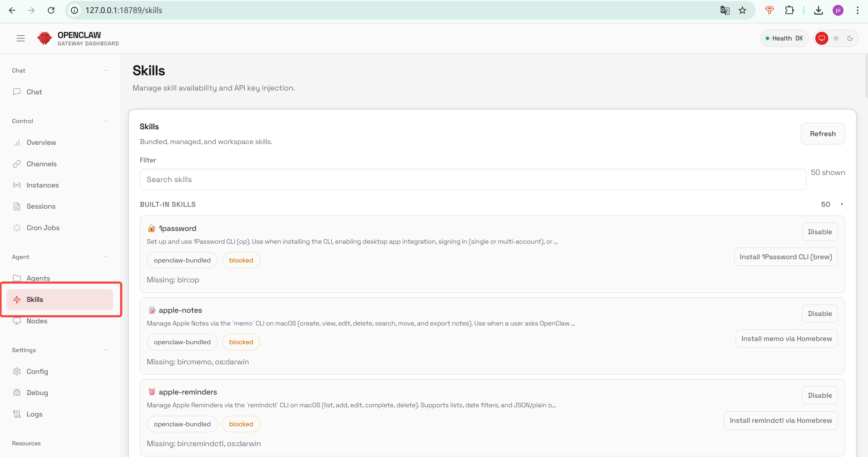The width and height of the screenshot is (868, 457).
Task: Switch to dark theme moon icon
Action: point(850,38)
